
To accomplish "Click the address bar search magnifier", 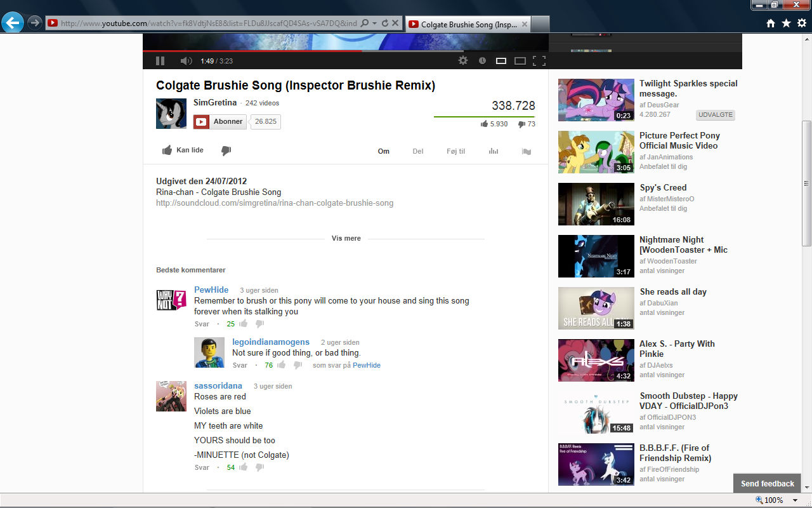I will (x=364, y=23).
